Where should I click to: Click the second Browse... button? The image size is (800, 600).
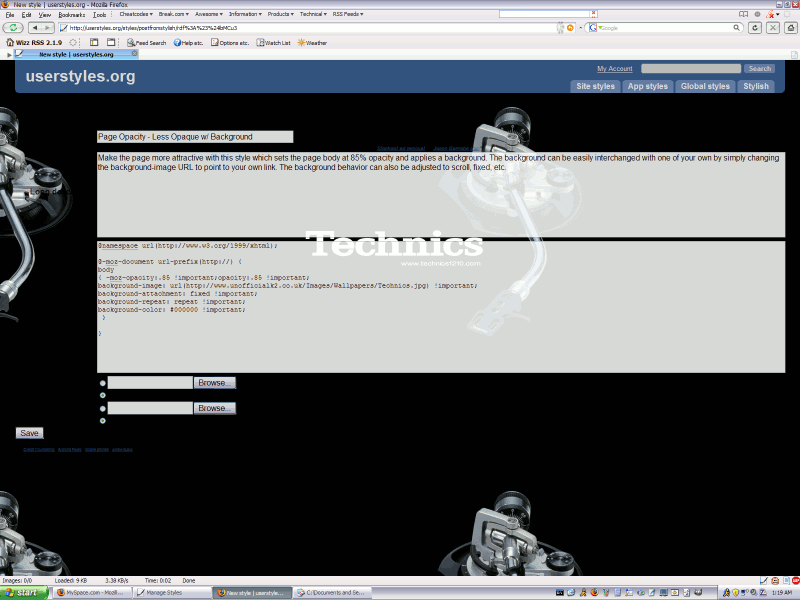(215, 408)
